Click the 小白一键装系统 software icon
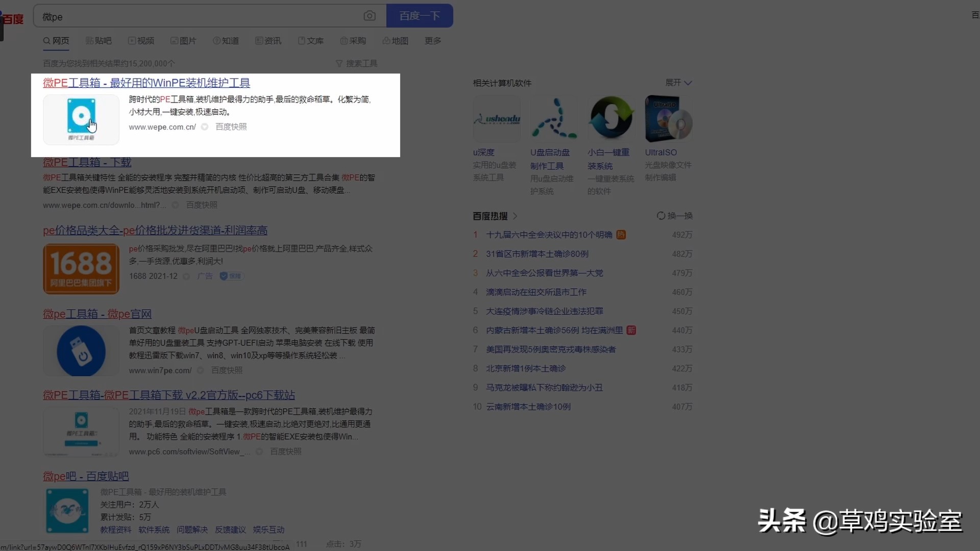 [x=610, y=118]
